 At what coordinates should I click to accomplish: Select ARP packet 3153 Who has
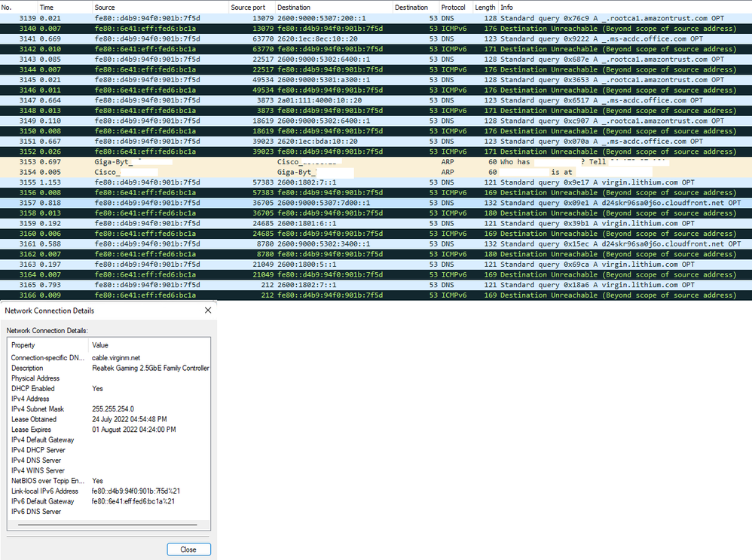coord(376,162)
